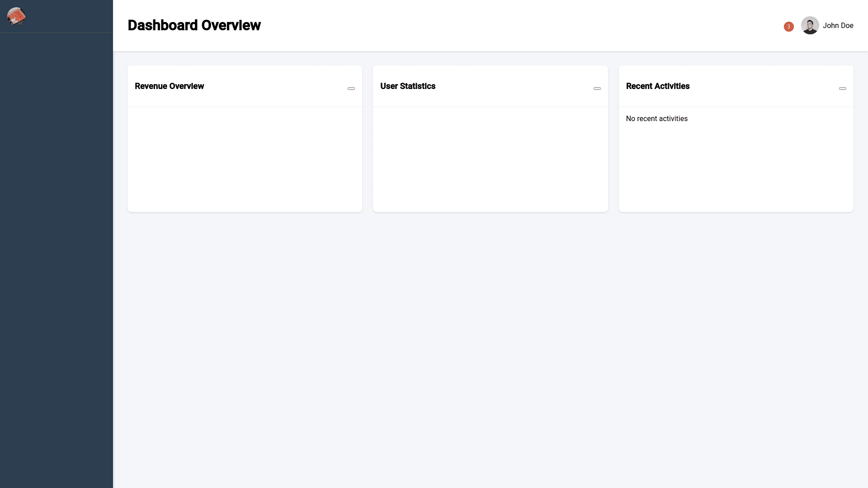
Task: Open the red notification badge showing 3
Action: click(x=788, y=27)
